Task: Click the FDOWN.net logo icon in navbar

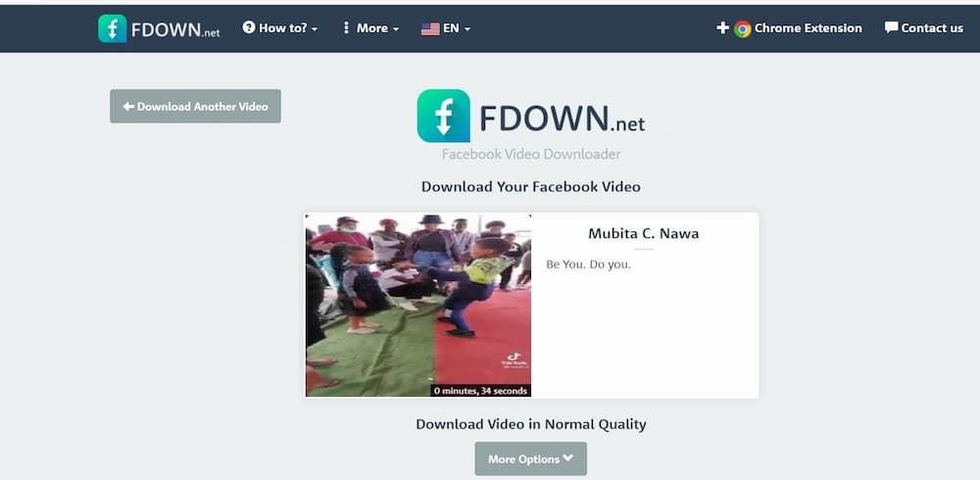Action: click(x=113, y=28)
